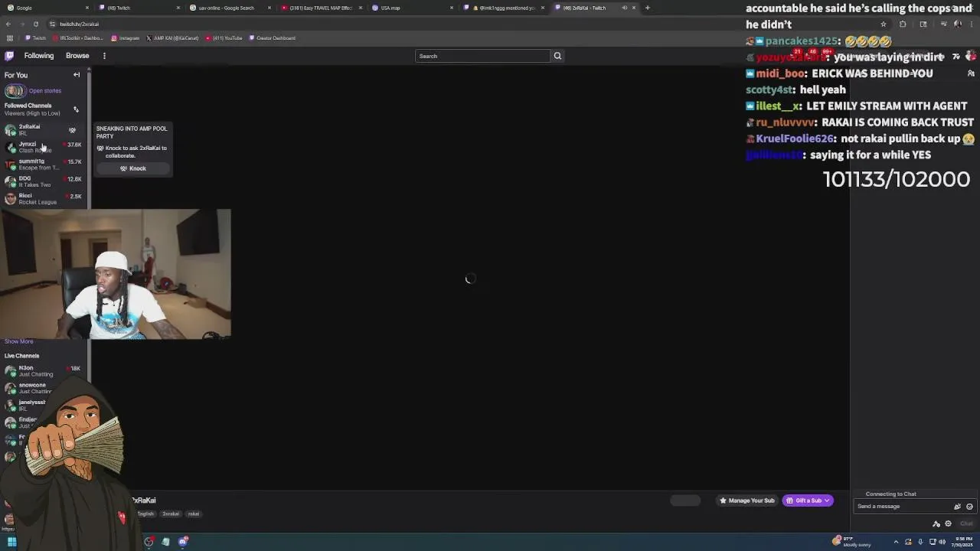Open the IRLToolkit Dashboard bookmark
The height and width of the screenshot is (551, 980).
coord(77,38)
